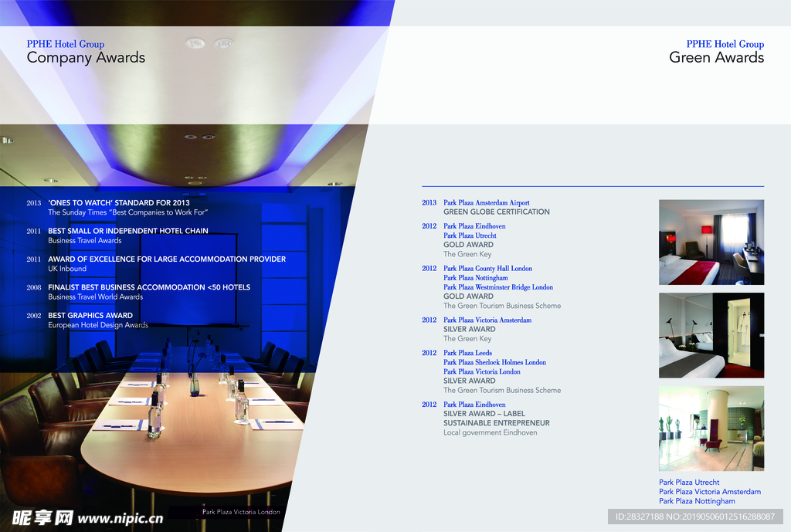Open the hotel lobby thumbnail with column

click(x=711, y=429)
